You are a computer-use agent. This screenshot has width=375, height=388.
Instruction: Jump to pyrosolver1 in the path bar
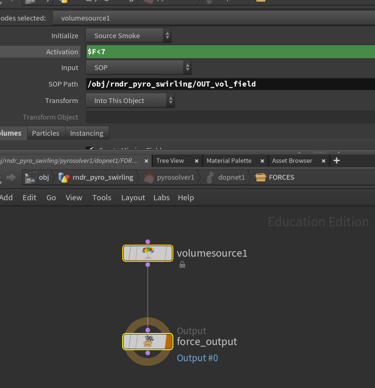coord(169,178)
